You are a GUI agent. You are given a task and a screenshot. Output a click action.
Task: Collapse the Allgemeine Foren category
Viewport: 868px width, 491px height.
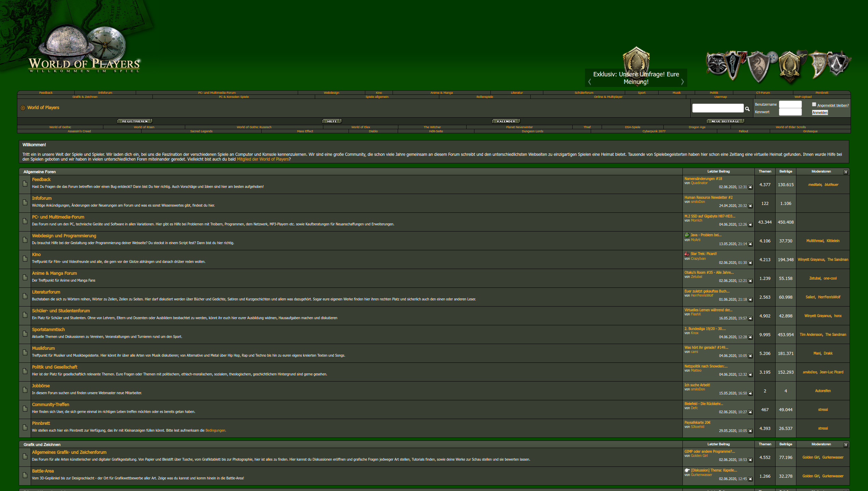tap(845, 172)
